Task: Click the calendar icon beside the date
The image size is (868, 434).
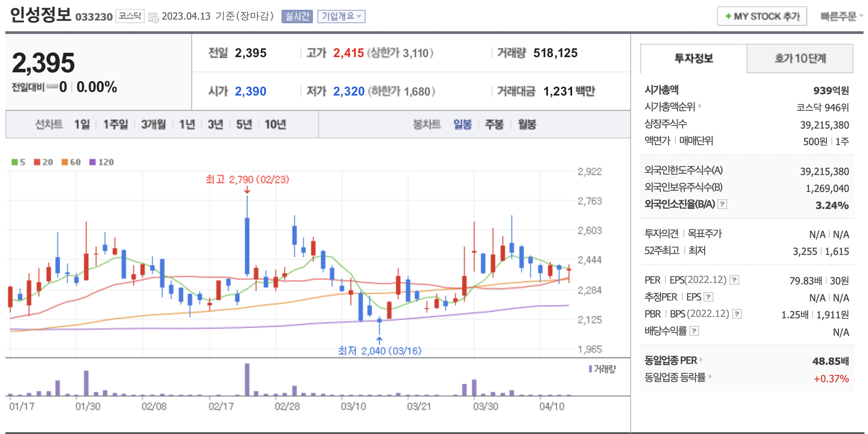Action: point(153,17)
